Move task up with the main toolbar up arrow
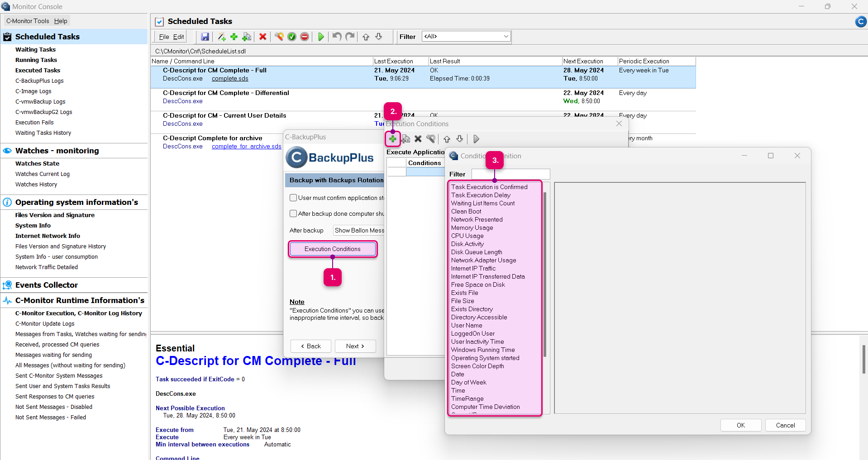Screen dimensions: 868x460 pyautogui.click(x=366, y=37)
